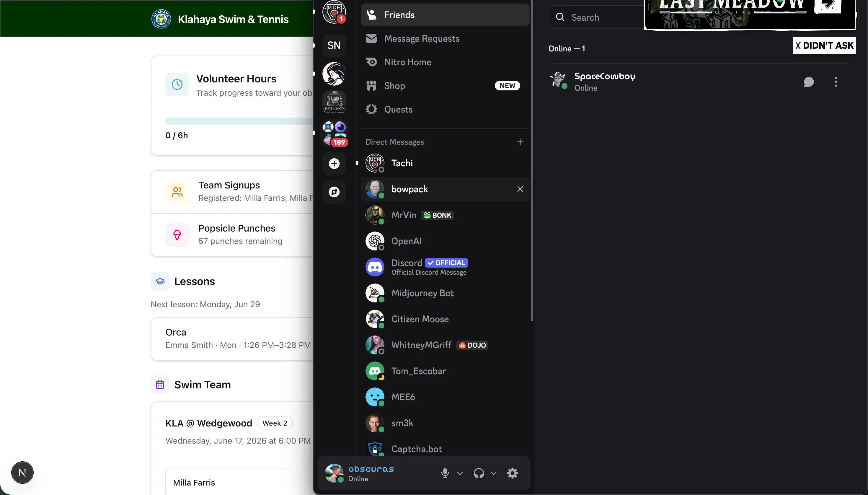Expand headphone output options chevron
This screenshot has width=868, height=495.
point(493,473)
